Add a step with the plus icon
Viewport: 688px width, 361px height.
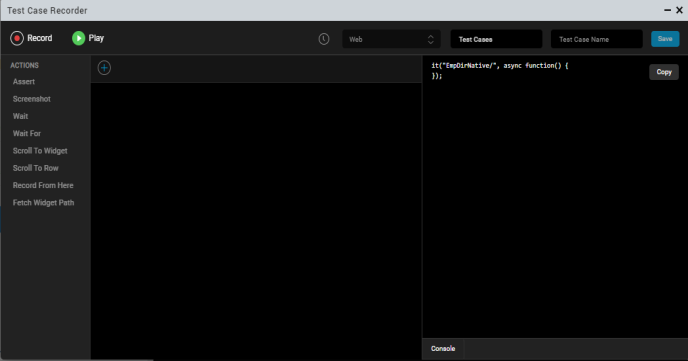point(104,68)
